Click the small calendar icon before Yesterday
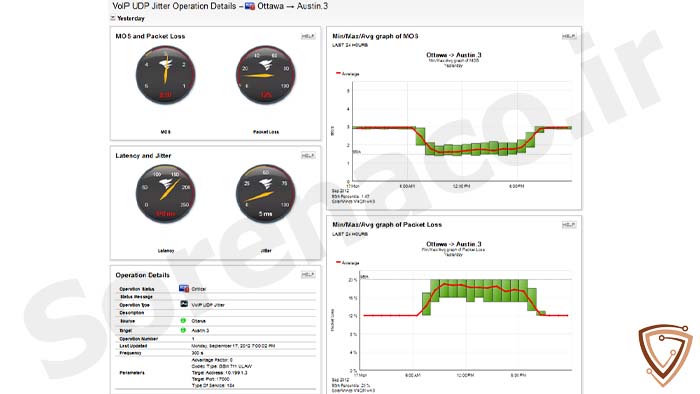Image resolution: width=700 pixels, height=394 pixels. pos(113,18)
